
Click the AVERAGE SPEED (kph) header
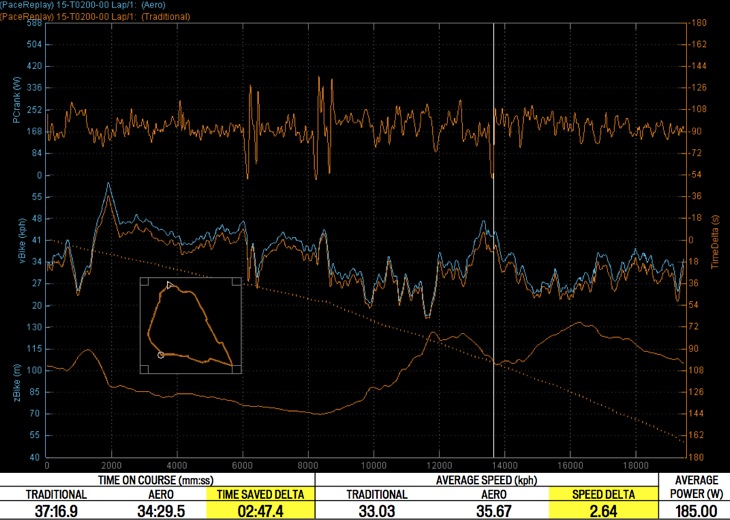point(487,480)
